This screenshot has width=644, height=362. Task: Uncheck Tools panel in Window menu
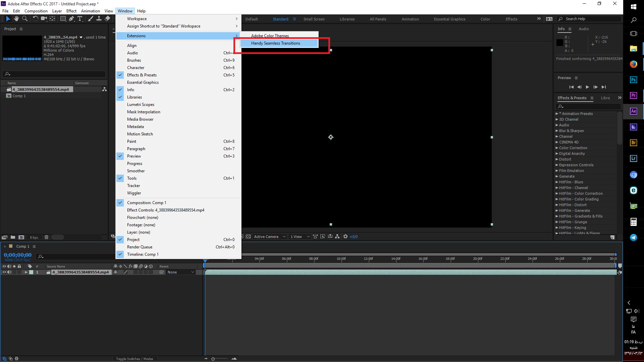point(178,178)
